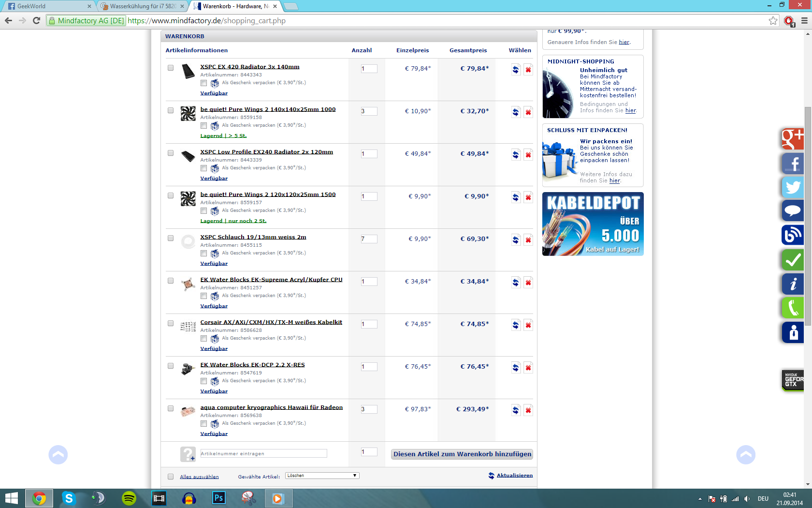Select XSPC Schlauch row checkbox
This screenshot has width=812, height=508.
tap(171, 238)
